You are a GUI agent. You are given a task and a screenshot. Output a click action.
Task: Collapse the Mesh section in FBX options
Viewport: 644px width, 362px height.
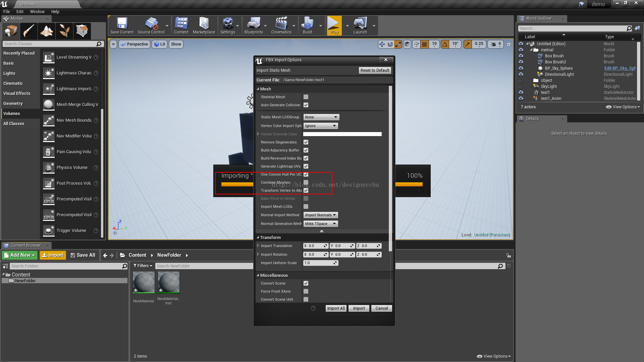[258, 89]
